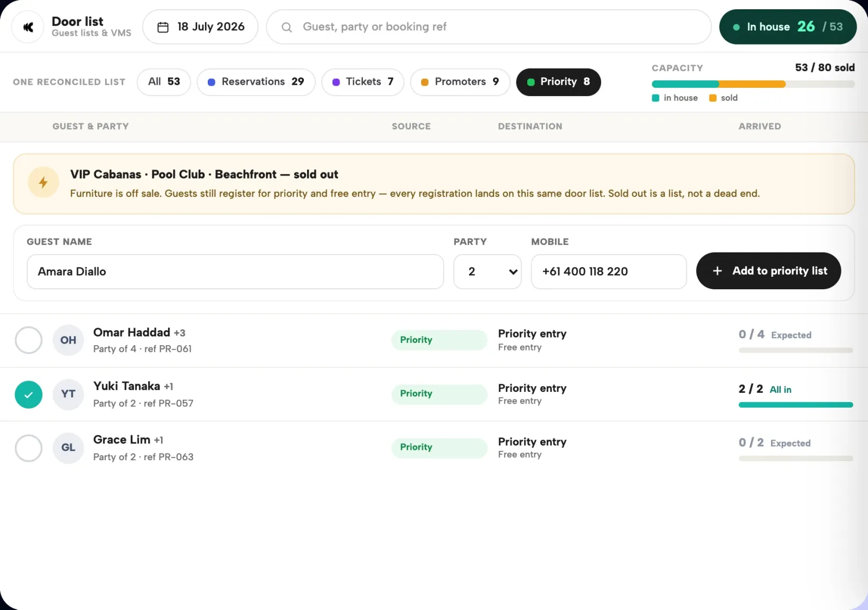Click the YT avatar for Yuki Tanaka
868x610 pixels.
coord(68,395)
